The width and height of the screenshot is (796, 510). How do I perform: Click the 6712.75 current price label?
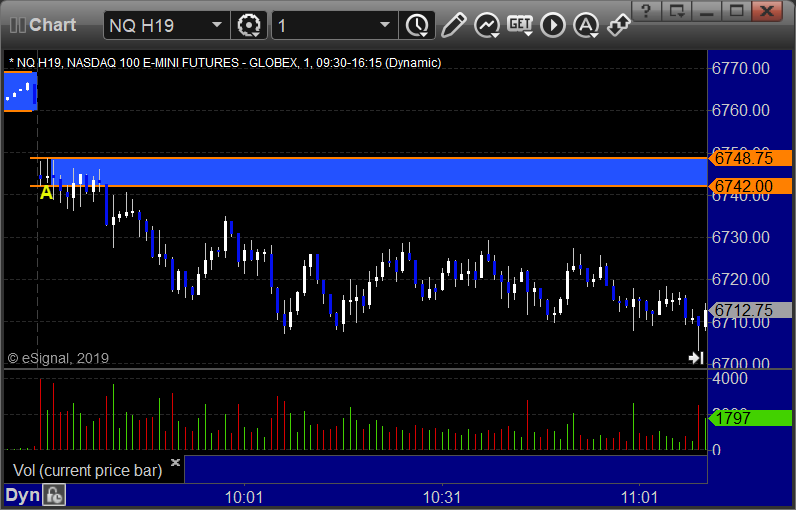750,310
